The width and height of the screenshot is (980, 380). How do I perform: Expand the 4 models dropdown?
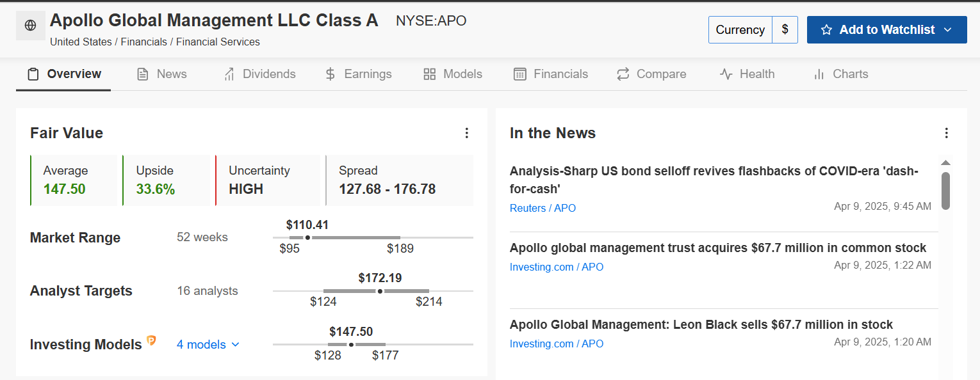point(208,344)
